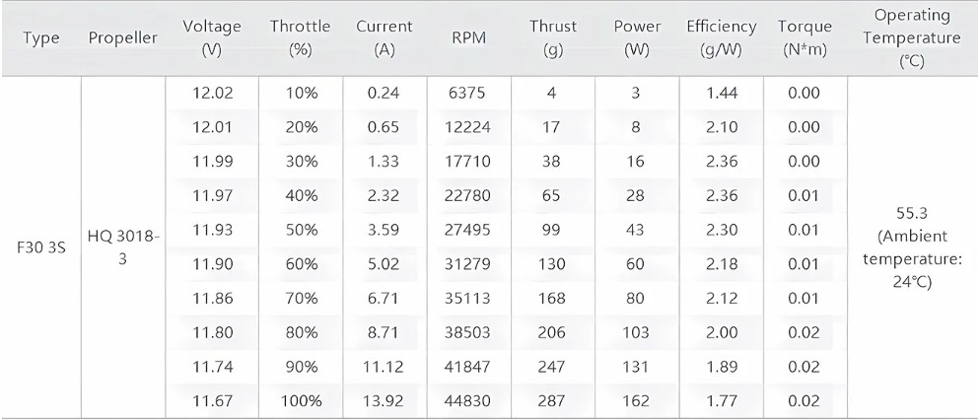
Task: Select the Operating Temperature header cell
Action: (913, 38)
